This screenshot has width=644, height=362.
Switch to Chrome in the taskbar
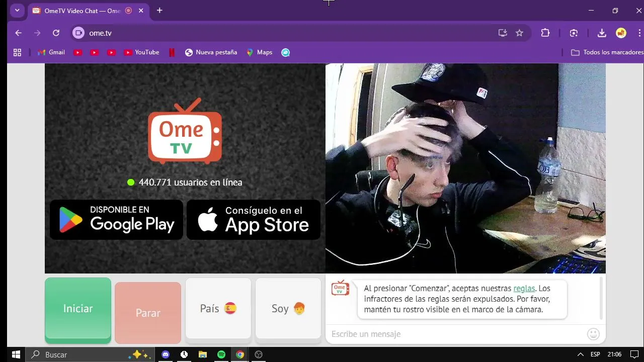(240, 354)
